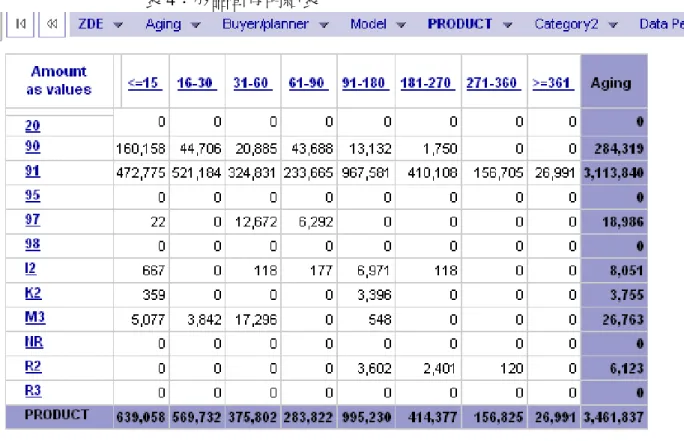Select Aging dimension label in toolbar
The height and width of the screenshot is (441, 684).
click(x=163, y=24)
